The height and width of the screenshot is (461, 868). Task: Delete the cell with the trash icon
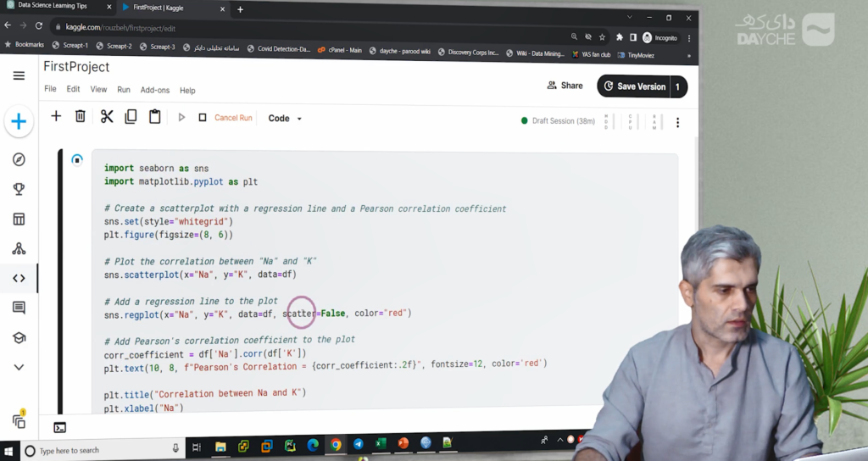(81, 117)
